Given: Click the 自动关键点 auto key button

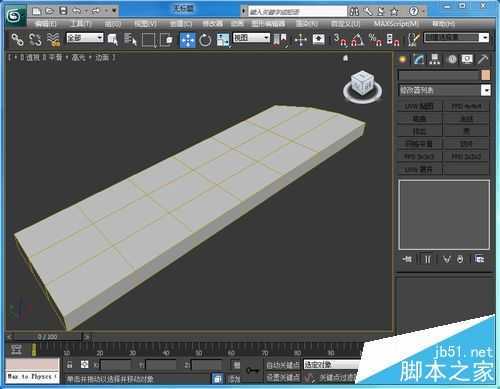Looking at the screenshot, I should pos(282,365).
